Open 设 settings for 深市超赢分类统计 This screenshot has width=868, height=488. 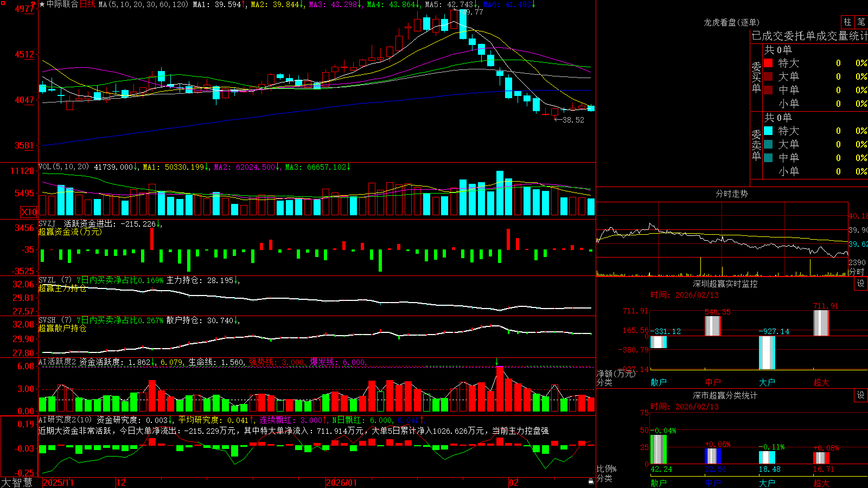coord(861,395)
